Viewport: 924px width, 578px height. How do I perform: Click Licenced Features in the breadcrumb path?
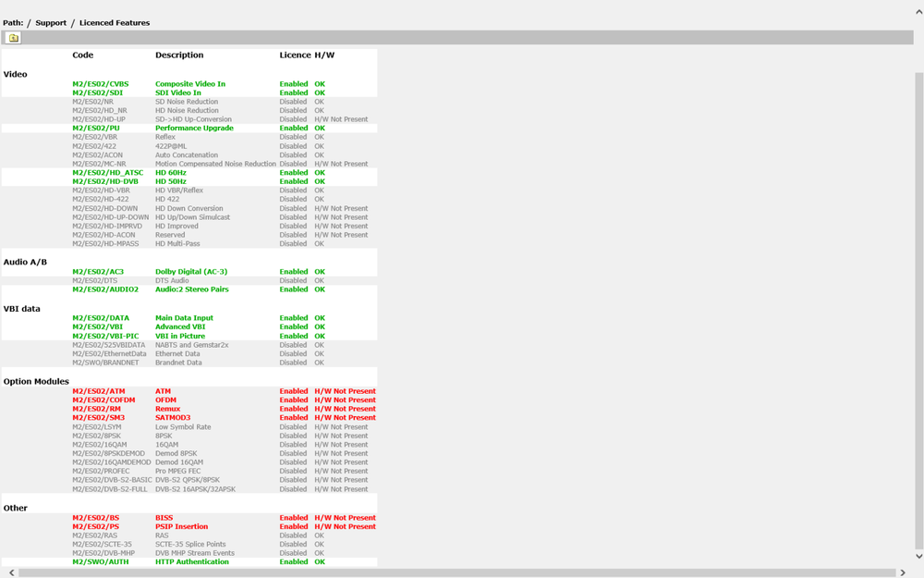[x=114, y=22]
